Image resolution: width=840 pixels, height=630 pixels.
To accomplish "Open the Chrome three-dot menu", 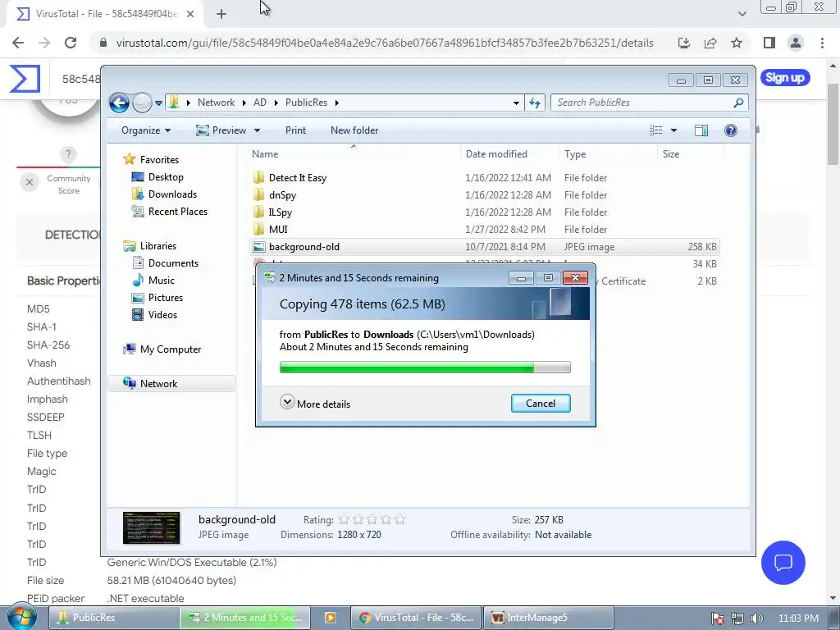I will [x=822, y=43].
